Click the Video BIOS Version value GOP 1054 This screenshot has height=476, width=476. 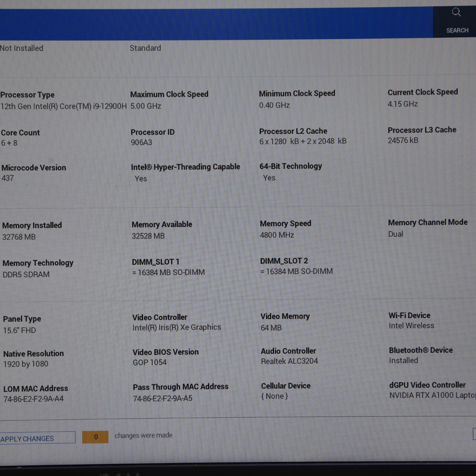tap(150, 362)
